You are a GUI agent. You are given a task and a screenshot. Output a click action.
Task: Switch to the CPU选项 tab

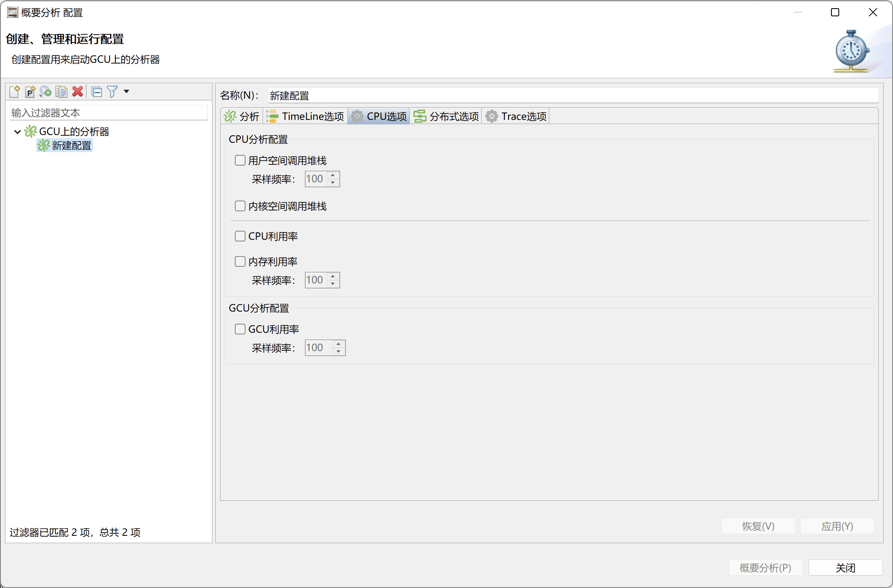click(379, 116)
